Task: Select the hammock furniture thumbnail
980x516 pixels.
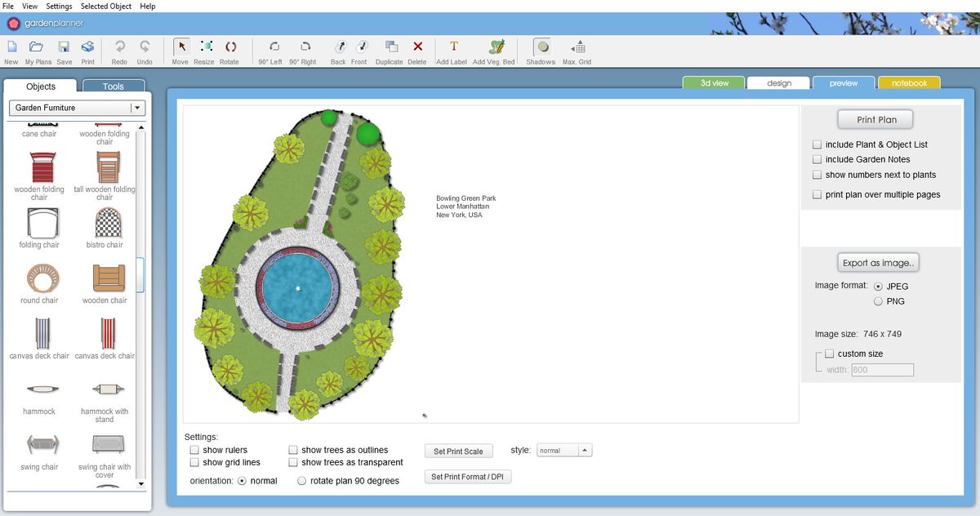Action: click(39, 389)
